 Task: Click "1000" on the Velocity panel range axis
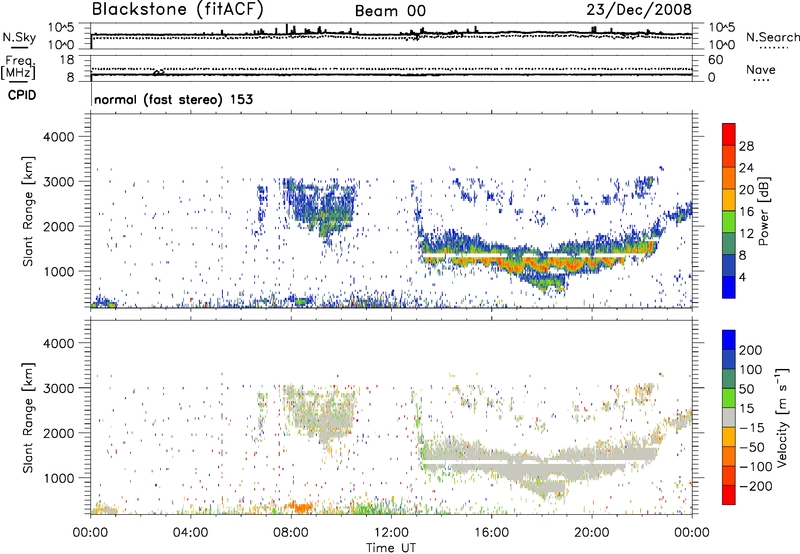(59, 479)
